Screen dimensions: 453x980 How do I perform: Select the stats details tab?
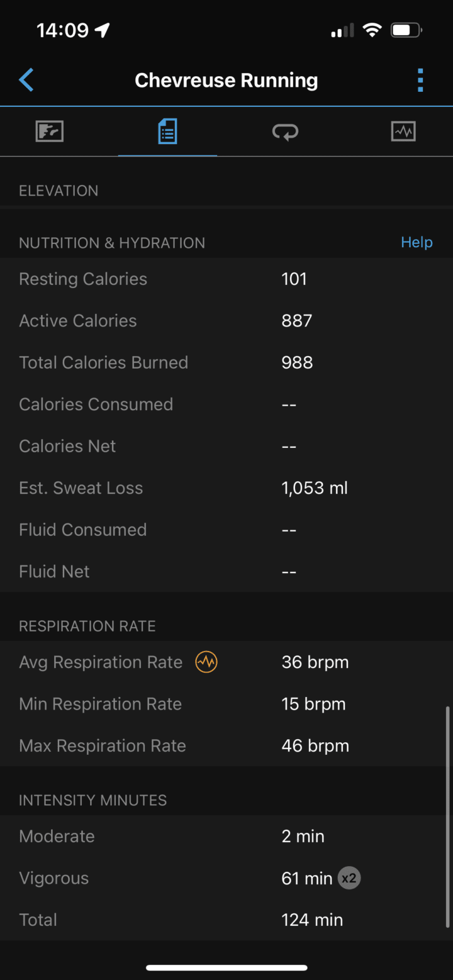tap(167, 131)
